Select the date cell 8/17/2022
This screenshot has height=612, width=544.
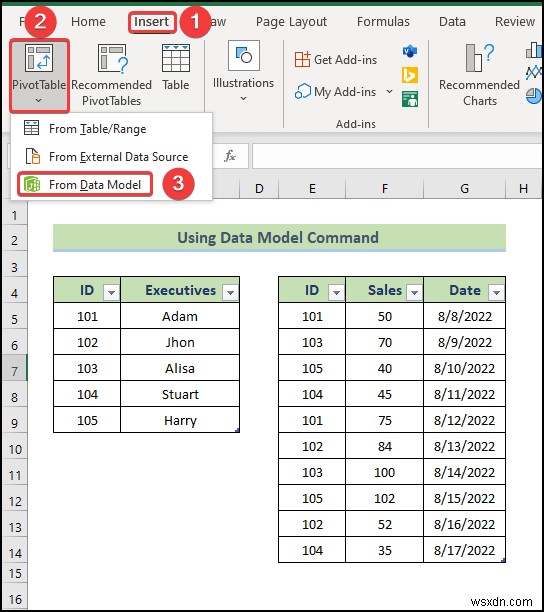tap(464, 550)
